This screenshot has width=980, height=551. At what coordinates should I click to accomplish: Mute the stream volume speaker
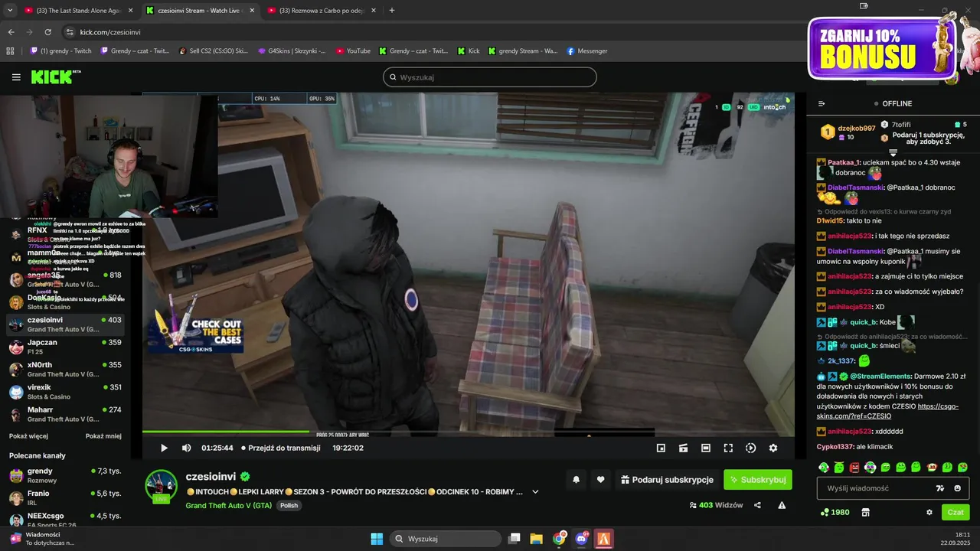coord(186,448)
